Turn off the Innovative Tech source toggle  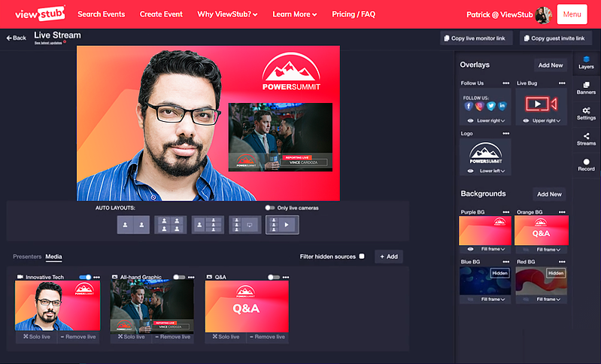[85, 277]
